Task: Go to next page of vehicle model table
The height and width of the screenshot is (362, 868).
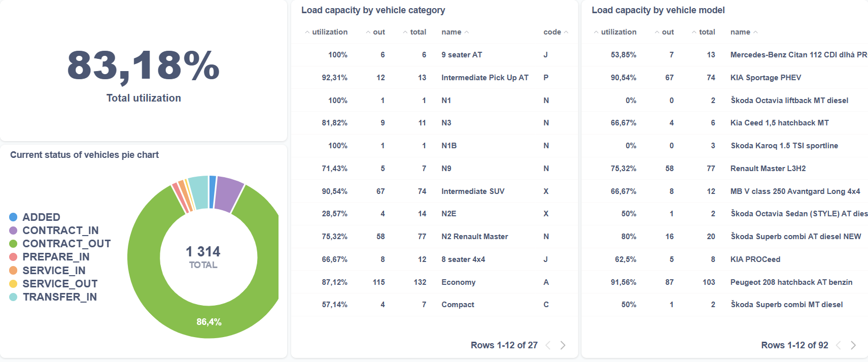Action: (x=853, y=345)
